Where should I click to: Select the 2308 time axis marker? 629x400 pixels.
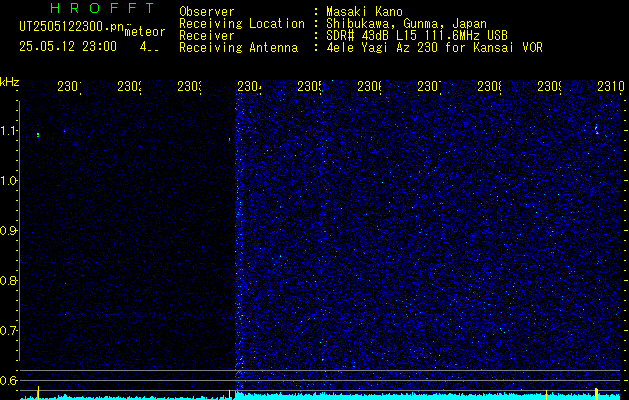coord(489,86)
